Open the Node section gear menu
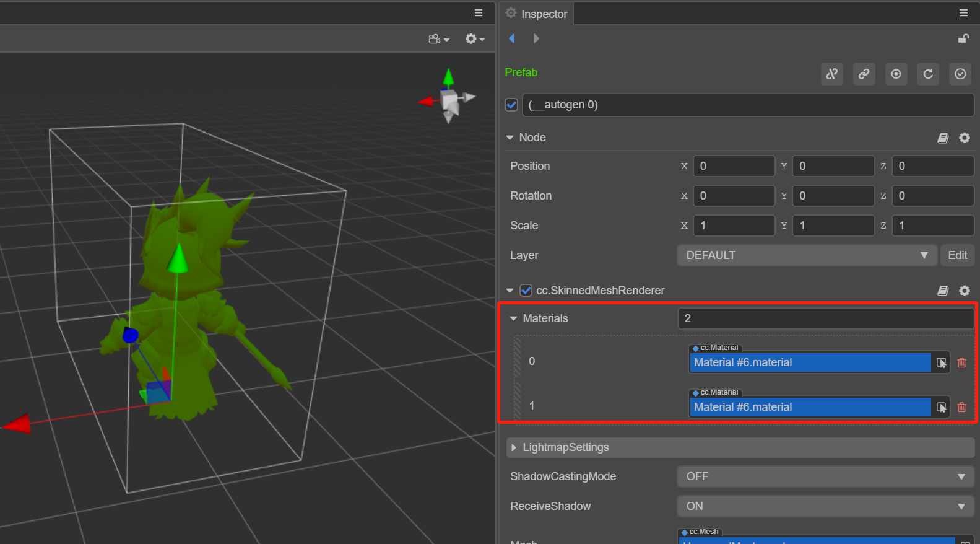The width and height of the screenshot is (980, 544). [x=965, y=138]
